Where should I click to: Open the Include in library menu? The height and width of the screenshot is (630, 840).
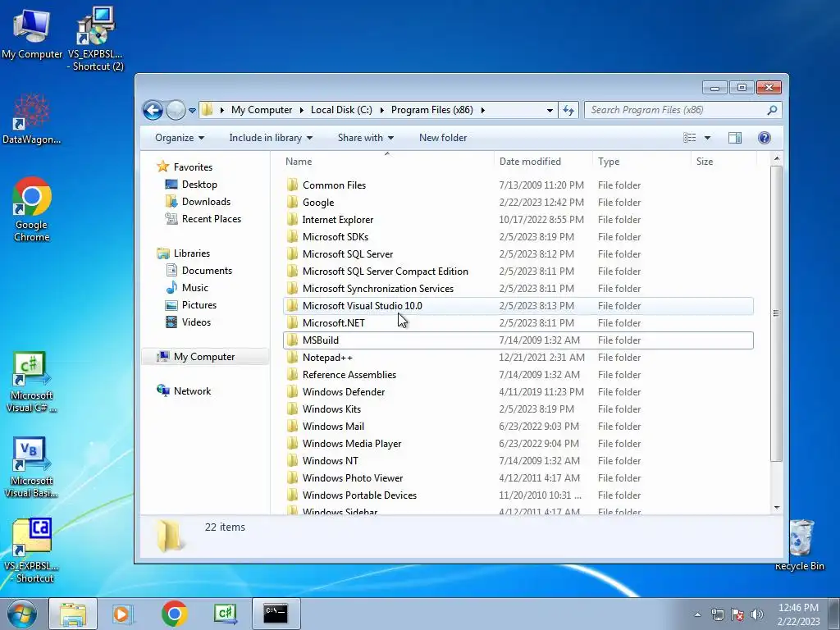271,138
